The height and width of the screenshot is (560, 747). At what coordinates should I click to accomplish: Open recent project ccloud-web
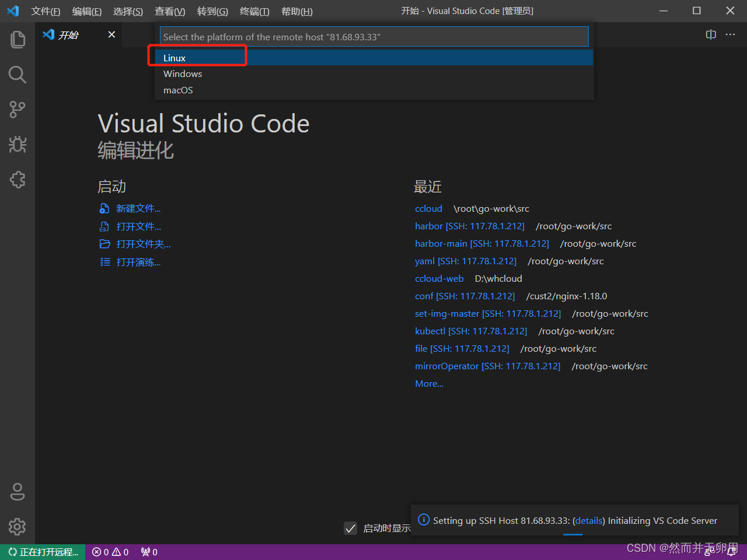coord(439,278)
